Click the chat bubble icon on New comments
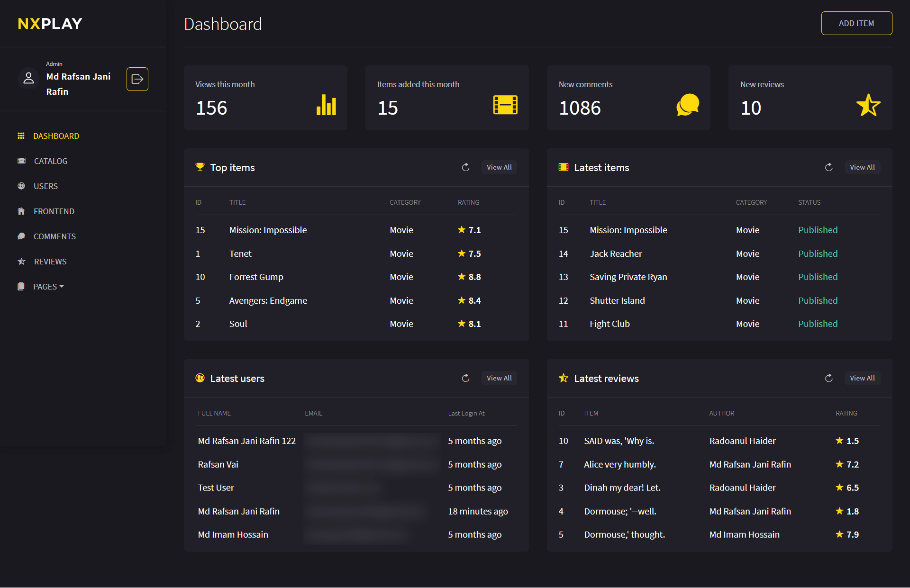910x588 pixels. click(688, 105)
